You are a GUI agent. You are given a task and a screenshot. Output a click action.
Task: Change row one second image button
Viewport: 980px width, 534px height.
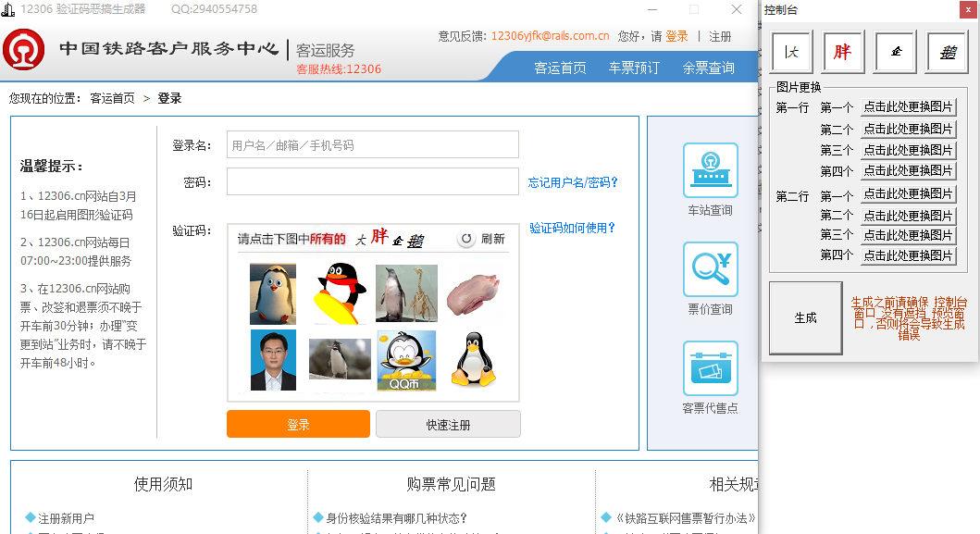click(908, 129)
